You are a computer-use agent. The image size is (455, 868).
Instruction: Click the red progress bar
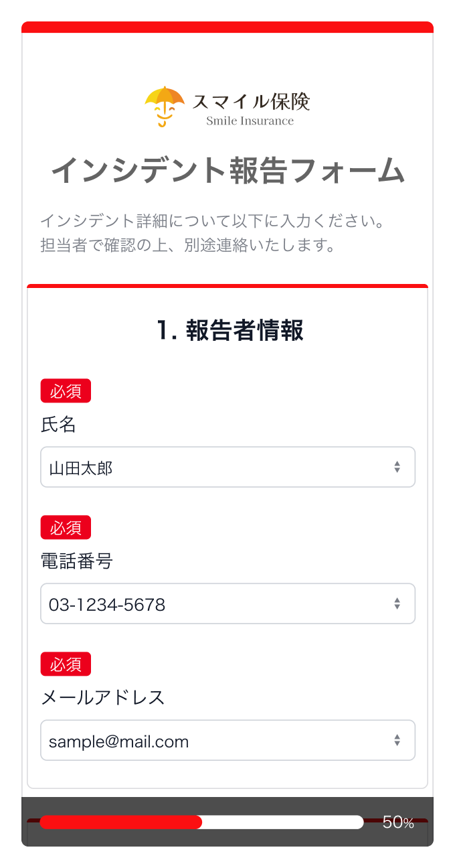(120, 821)
